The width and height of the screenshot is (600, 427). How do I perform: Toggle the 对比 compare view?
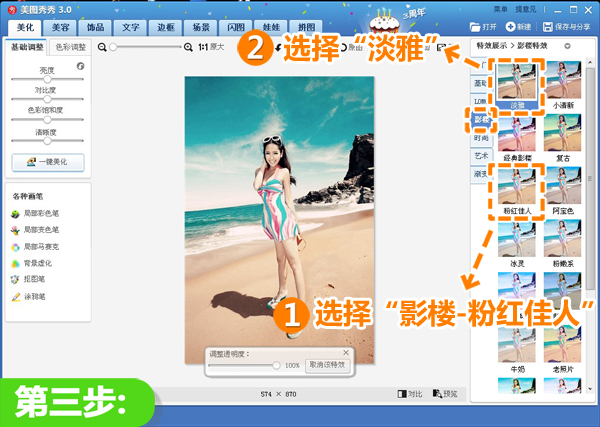(409, 394)
